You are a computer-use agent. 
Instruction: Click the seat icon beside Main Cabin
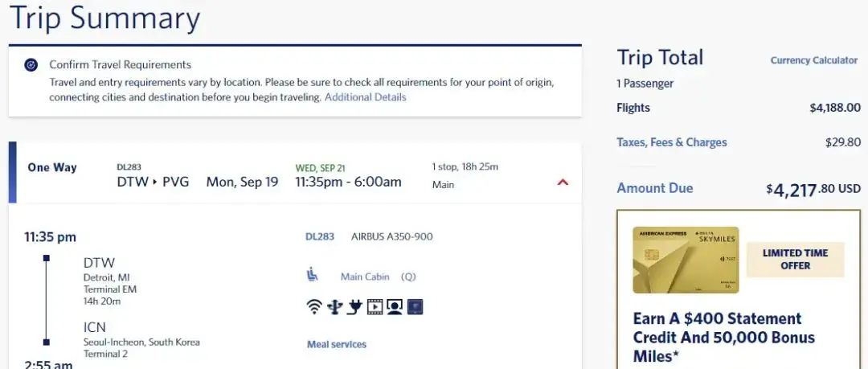click(313, 276)
